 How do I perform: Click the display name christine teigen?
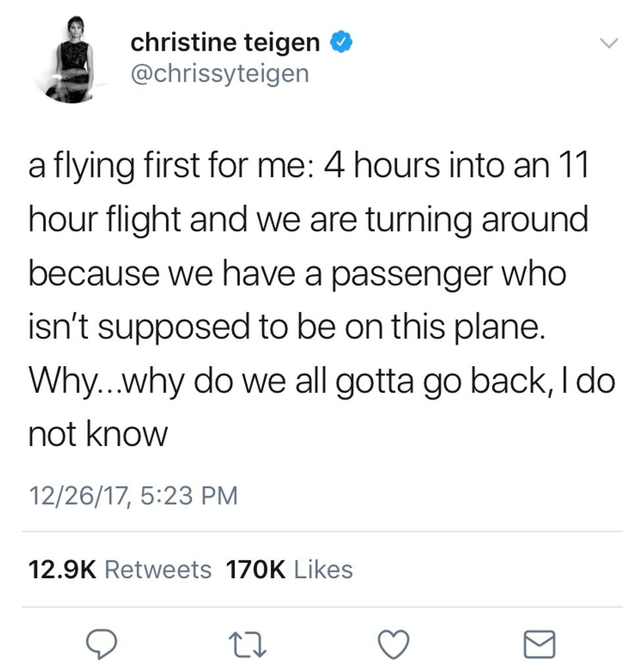click(225, 43)
